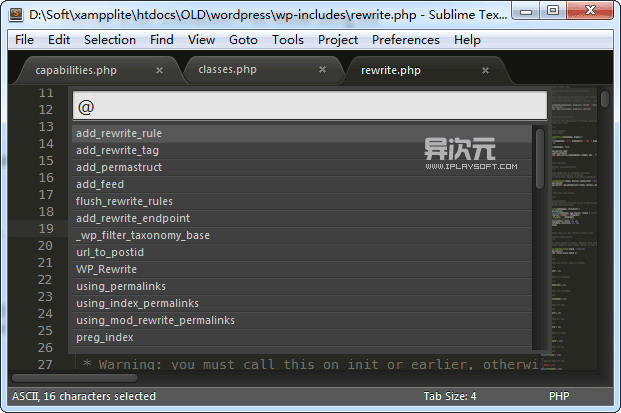The image size is (621, 413).
Task: Close the classes.php tab
Action: pyautogui.click(x=322, y=70)
